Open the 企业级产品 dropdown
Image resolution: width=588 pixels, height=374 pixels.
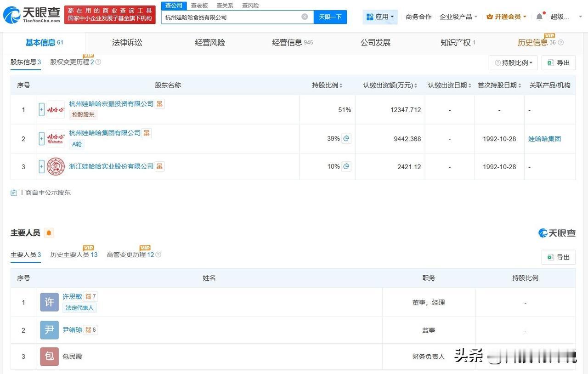pyautogui.click(x=458, y=17)
